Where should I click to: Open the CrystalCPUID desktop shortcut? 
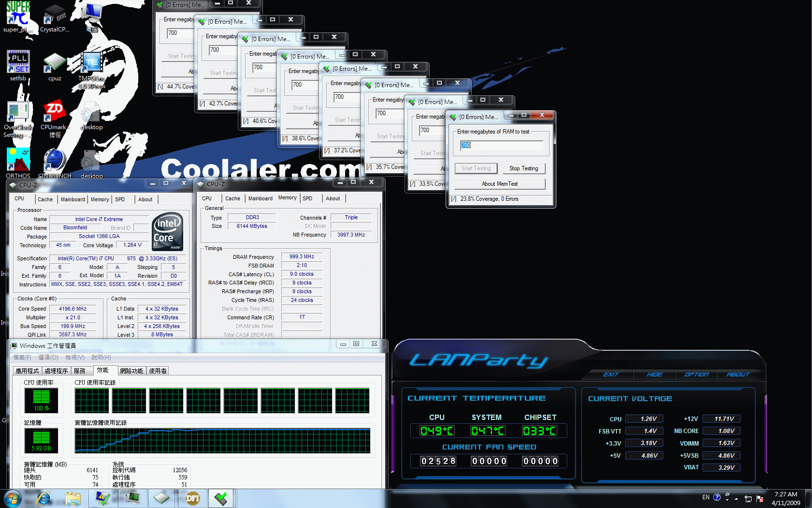55,17
